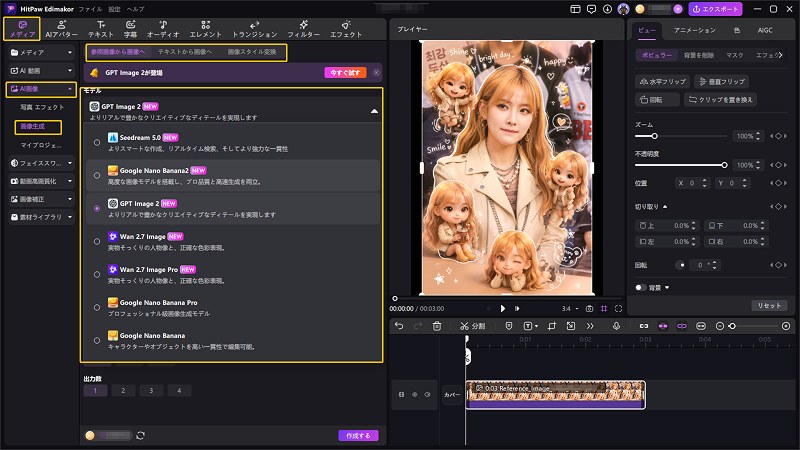Open the エフェクト tool in the top toolbar
The height and width of the screenshot is (450, 800).
tap(346, 29)
